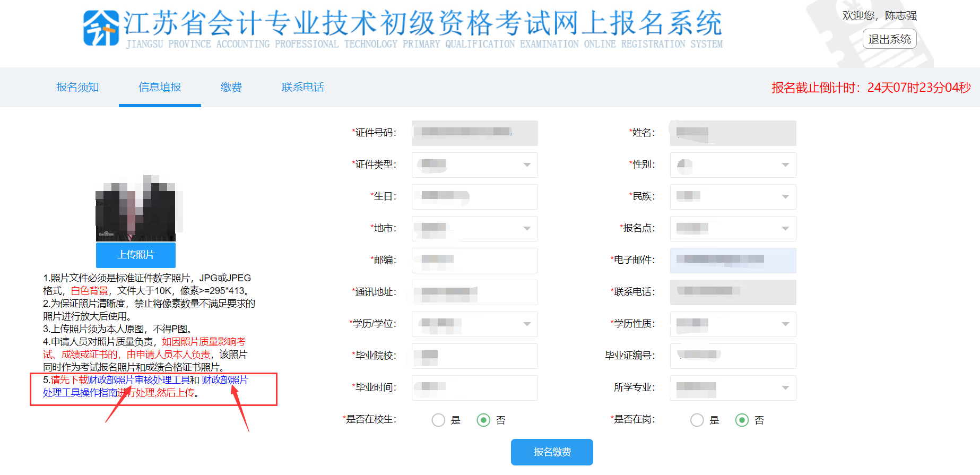Go to the 联系电话 tab
The height and width of the screenshot is (475, 980).
tap(302, 87)
